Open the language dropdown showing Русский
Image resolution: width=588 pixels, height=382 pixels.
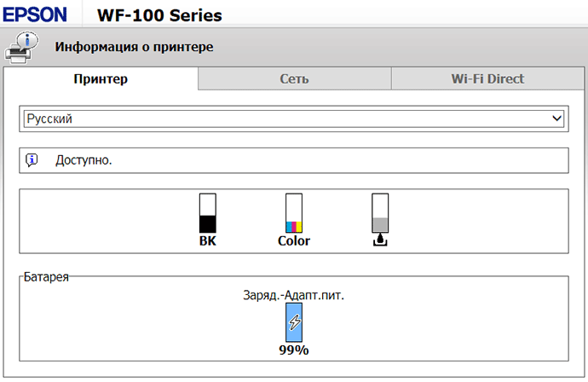[294, 119]
